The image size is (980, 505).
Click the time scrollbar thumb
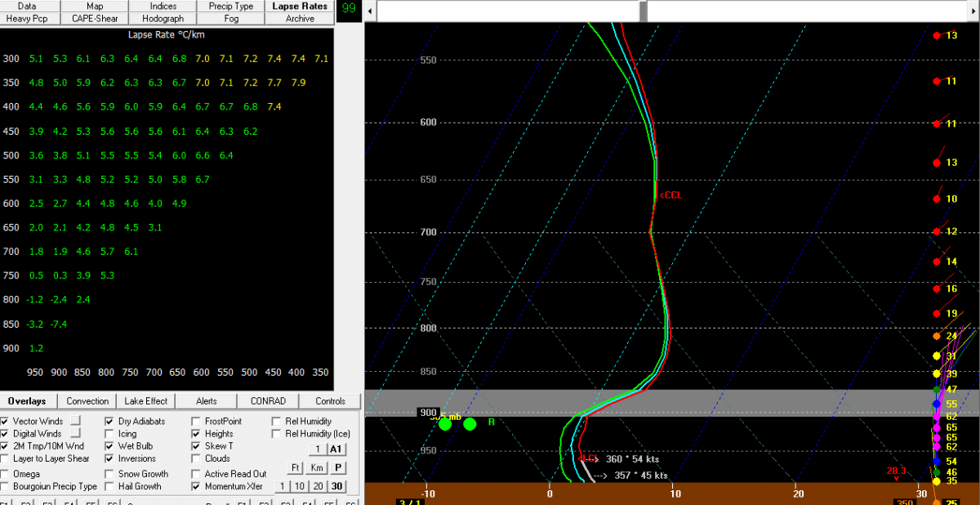point(644,11)
